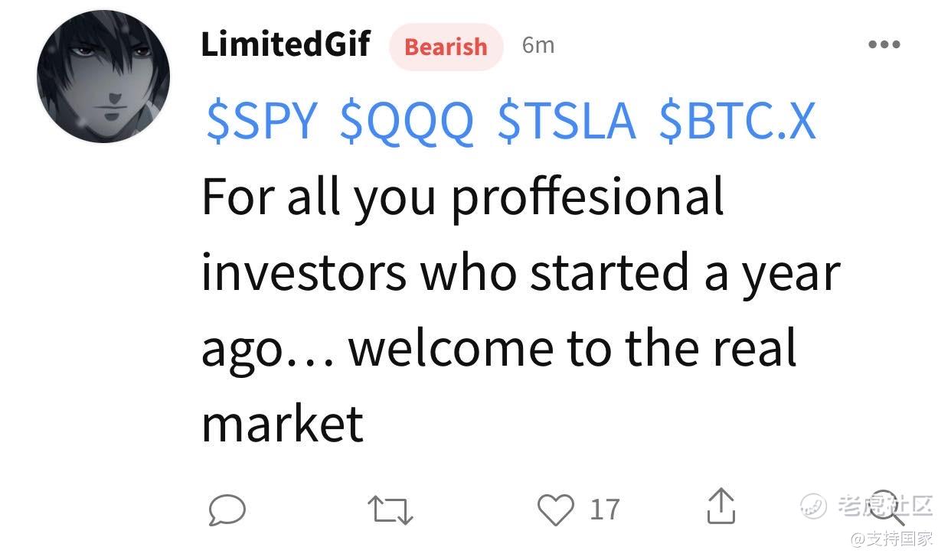Open the comment reply bubble icon
Viewport: 951px width, 560px height.
[x=227, y=510]
